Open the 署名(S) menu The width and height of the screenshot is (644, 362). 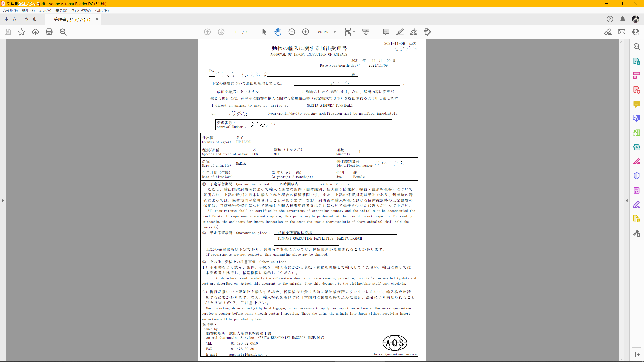pyautogui.click(x=61, y=11)
